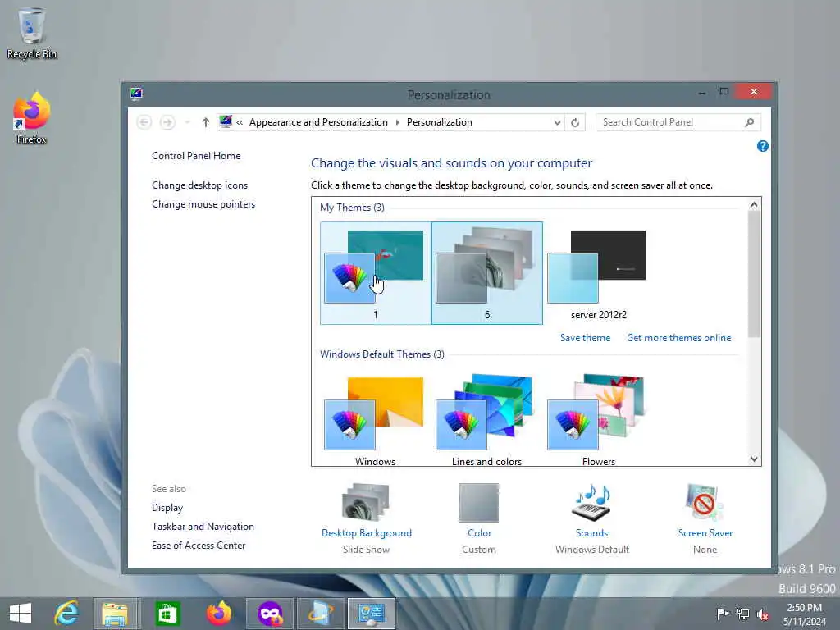
Task: Click the Screen Saver link text
Action: pyautogui.click(x=705, y=533)
